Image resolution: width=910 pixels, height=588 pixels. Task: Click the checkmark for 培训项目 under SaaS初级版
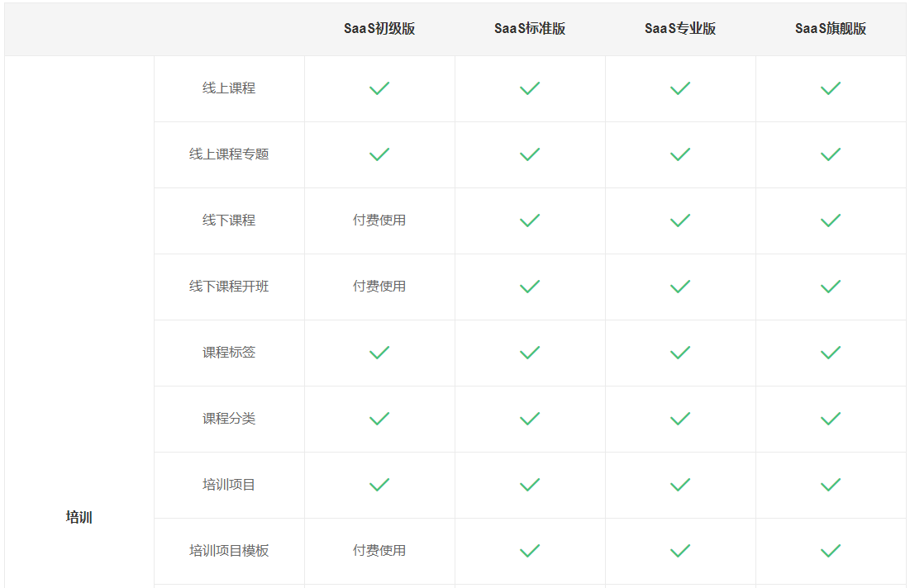(379, 485)
